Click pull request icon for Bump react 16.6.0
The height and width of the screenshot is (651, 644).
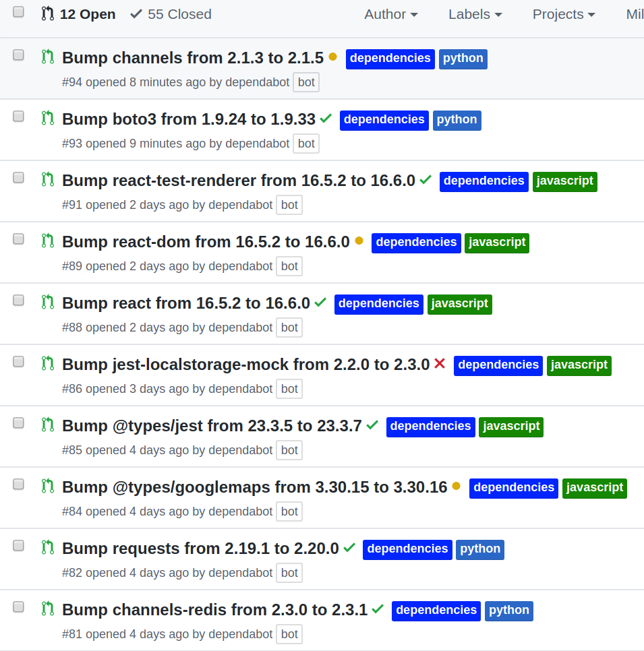click(x=48, y=302)
